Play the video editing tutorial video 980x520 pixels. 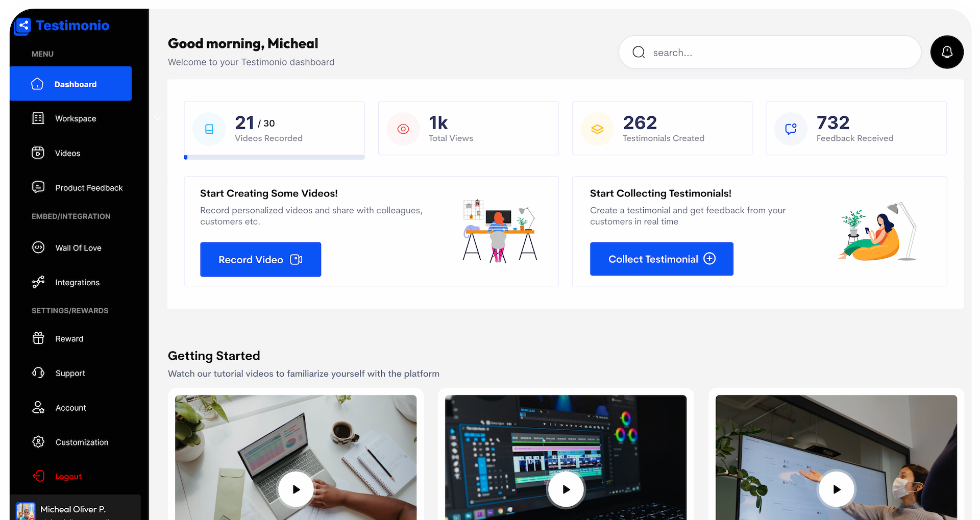(566, 489)
